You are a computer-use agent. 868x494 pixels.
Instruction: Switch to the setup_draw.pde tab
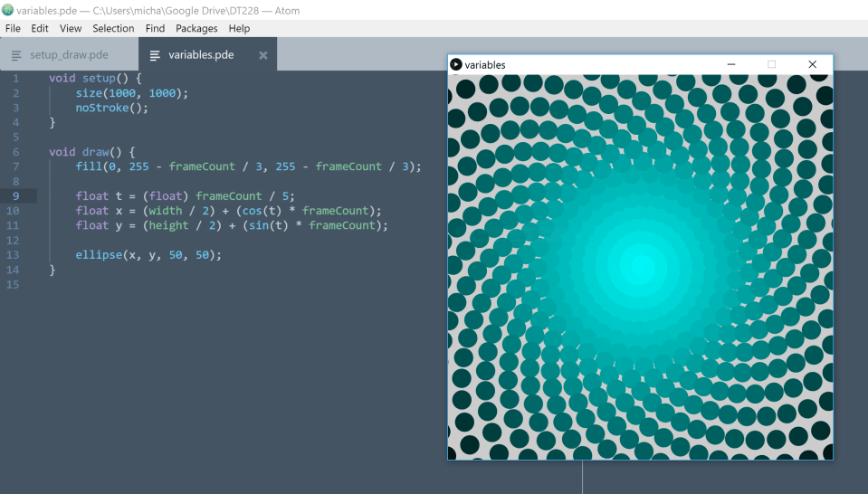(69, 55)
